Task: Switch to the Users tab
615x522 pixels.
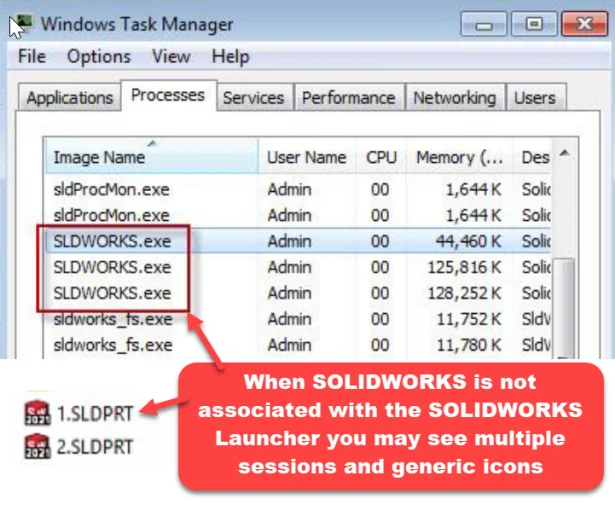Action: [534, 98]
